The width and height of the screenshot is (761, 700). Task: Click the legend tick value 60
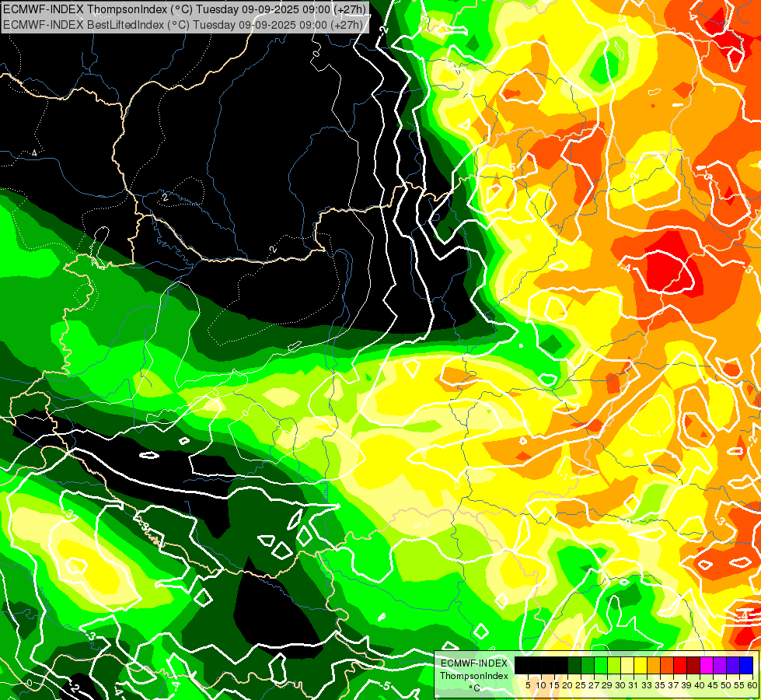coord(752,685)
